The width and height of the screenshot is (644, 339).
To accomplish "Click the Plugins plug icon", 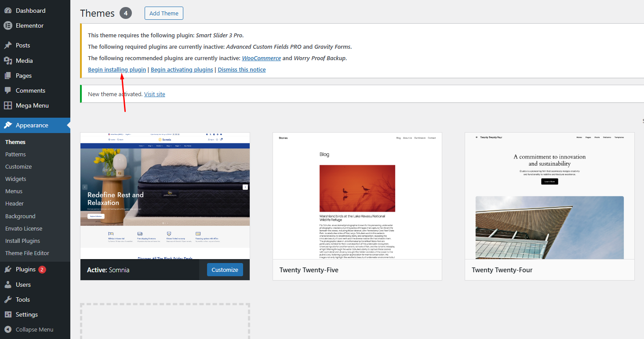I will [8, 269].
